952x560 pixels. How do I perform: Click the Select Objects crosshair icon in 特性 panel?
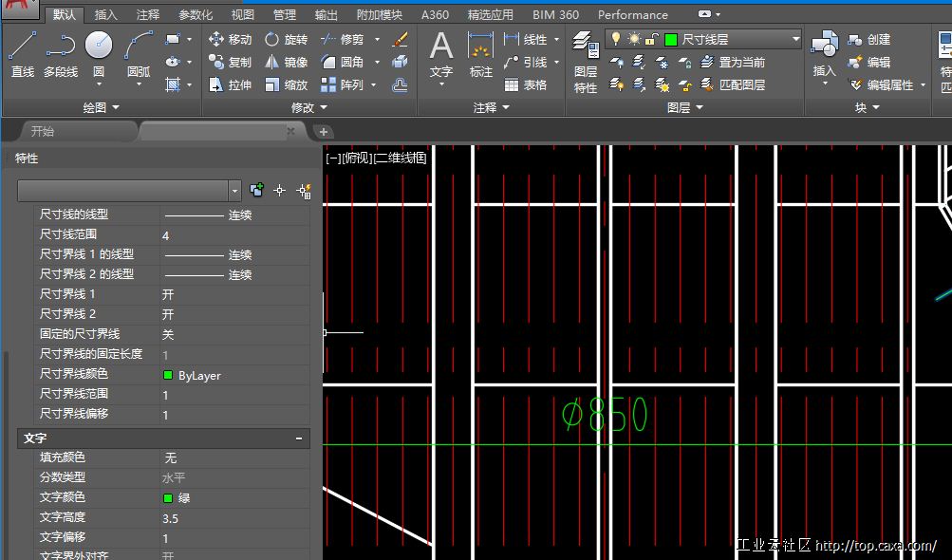click(279, 191)
